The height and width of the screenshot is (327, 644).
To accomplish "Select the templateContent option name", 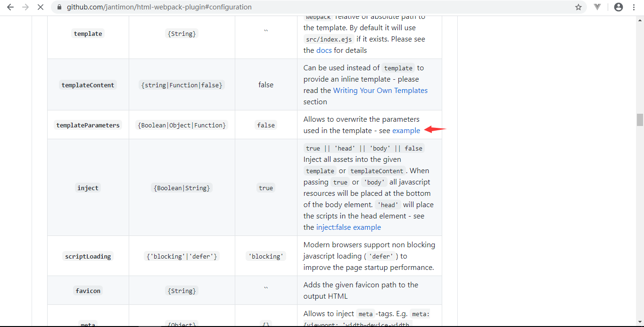I will 88,85.
